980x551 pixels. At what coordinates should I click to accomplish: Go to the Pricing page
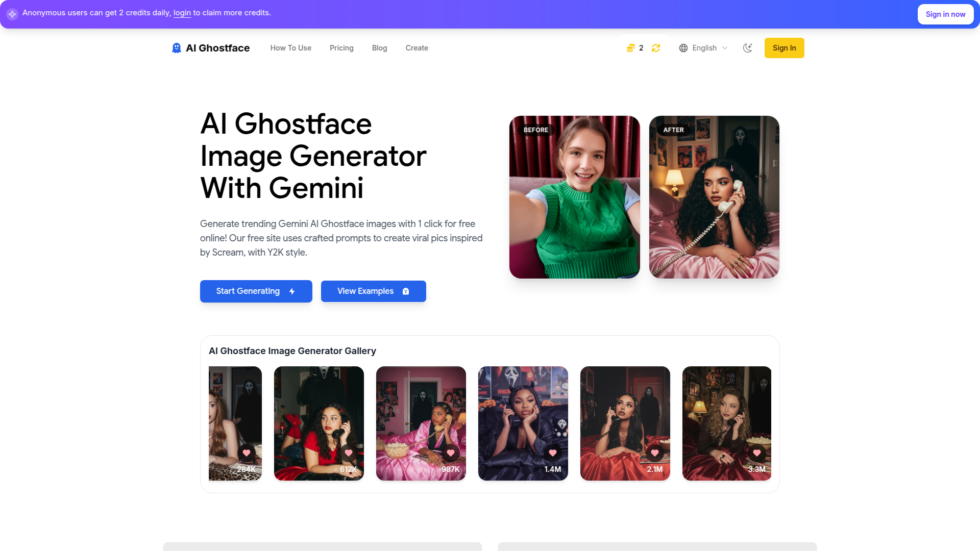[x=341, y=48]
